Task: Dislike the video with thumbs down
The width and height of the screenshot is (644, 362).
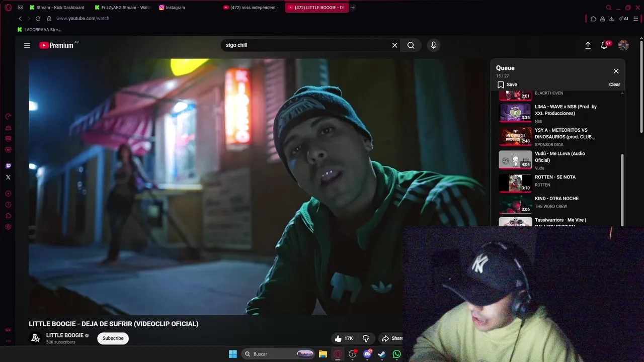Action: click(366, 338)
